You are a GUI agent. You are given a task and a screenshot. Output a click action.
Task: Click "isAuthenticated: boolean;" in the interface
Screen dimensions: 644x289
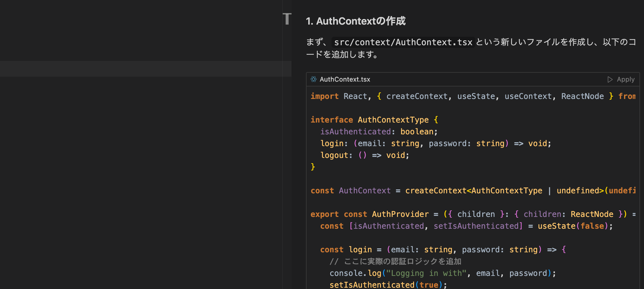pyautogui.click(x=379, y=132)
